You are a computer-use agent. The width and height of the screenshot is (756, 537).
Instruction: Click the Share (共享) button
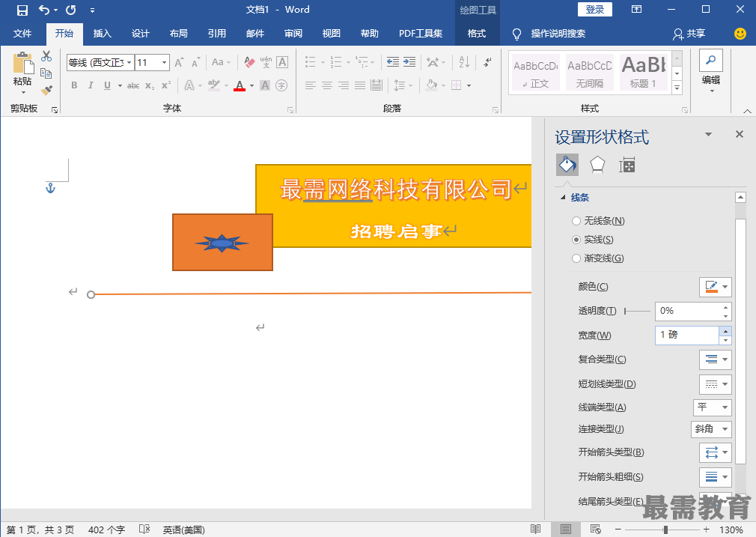coord(689,34)
